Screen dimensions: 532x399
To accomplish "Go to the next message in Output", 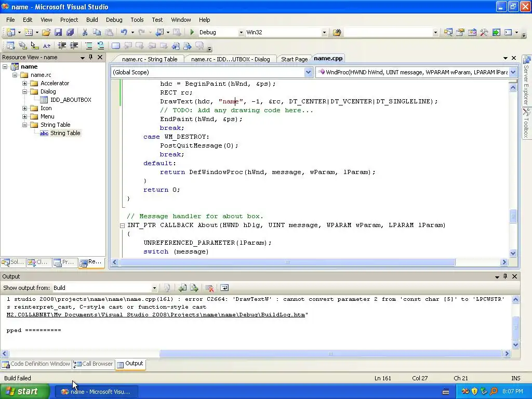I will click(x=194, y=288).
